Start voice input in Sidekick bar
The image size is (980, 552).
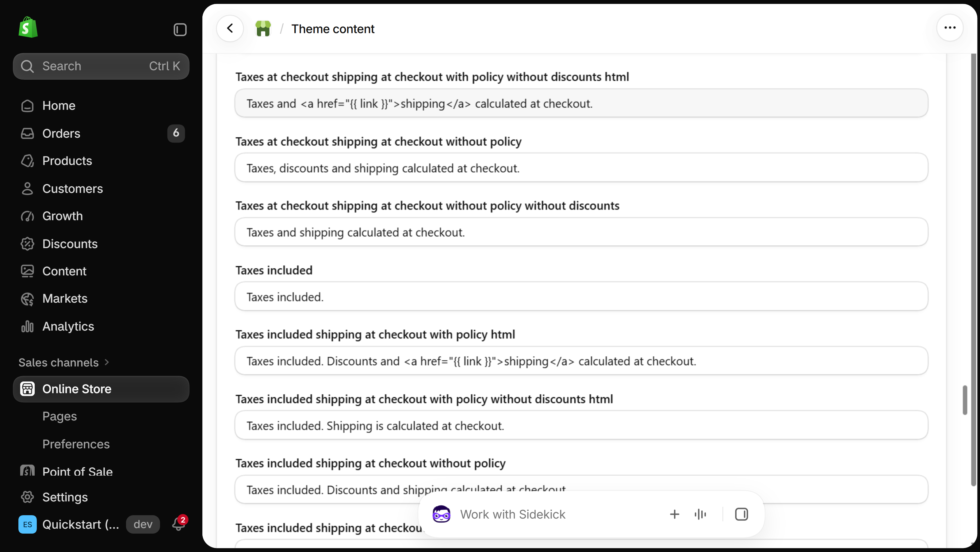700,514
